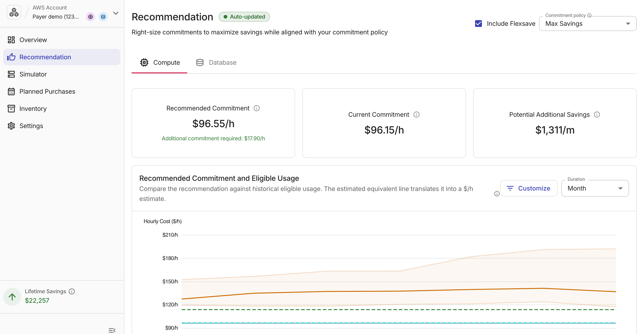644x334 pixels.
Task: Click the Planned Purchases calendar icon
Action: [x=11, y=91]
